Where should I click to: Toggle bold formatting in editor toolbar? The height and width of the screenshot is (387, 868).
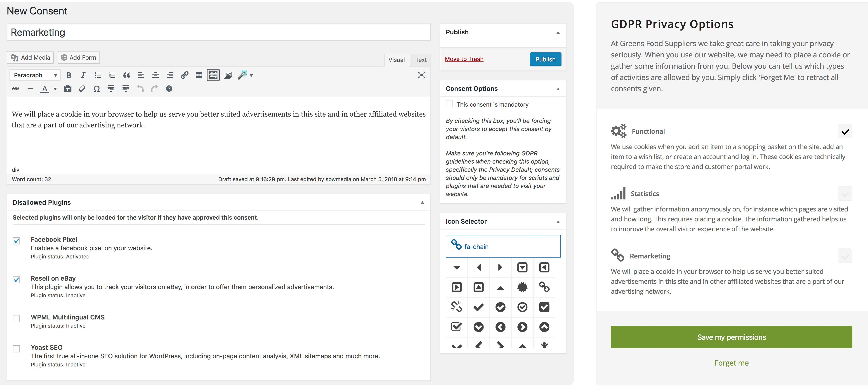click(x=69, y=75)
